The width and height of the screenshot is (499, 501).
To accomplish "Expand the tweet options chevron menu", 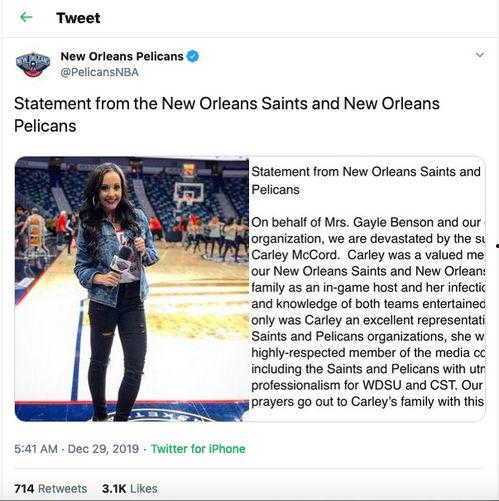I will [x=480, y=55].
